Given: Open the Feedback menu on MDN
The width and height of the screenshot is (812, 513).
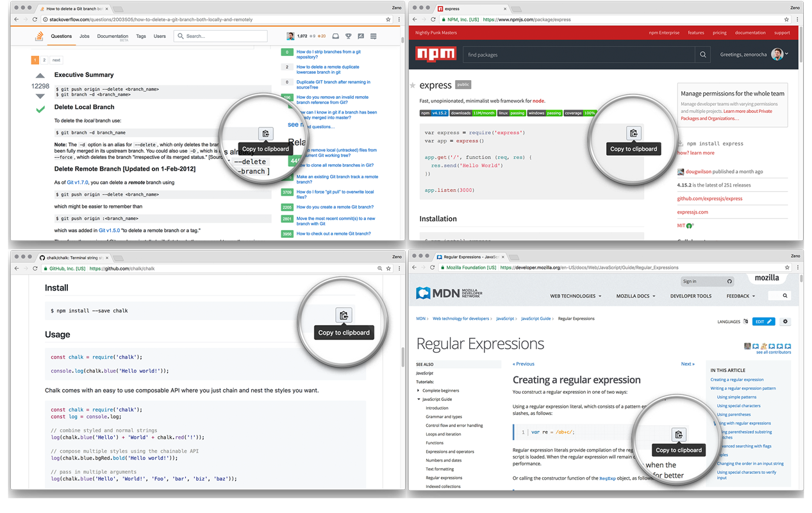Looking at the screenshot, I should [x=740, y=296].
